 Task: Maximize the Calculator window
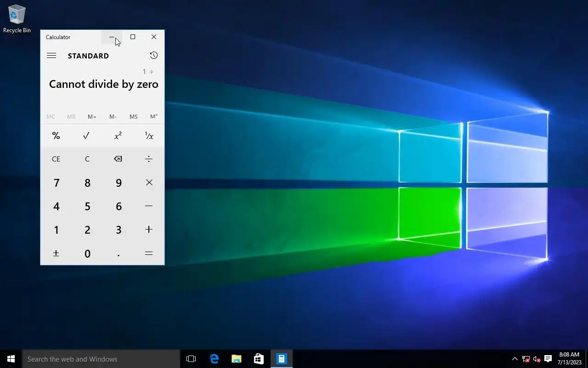point(133,37)
